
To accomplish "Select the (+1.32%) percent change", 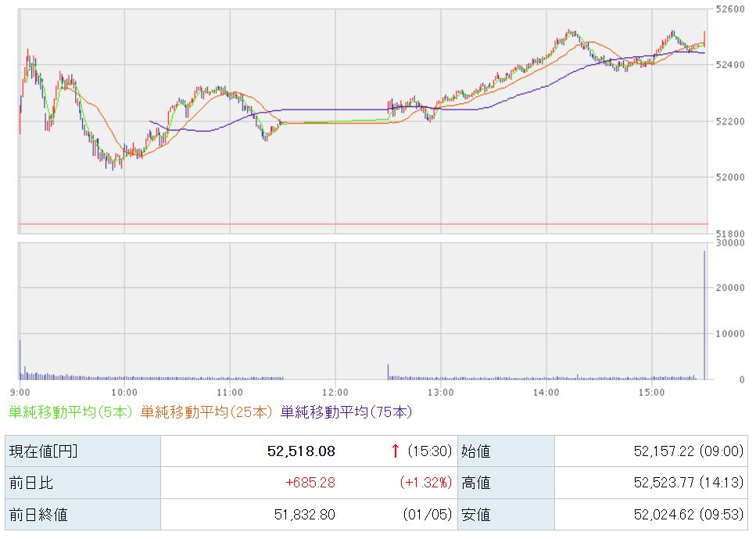I will pos(425,483).
